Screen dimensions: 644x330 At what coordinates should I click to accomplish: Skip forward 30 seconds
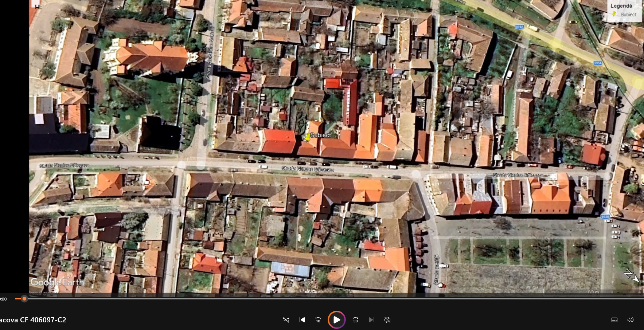tap(355, 320)
